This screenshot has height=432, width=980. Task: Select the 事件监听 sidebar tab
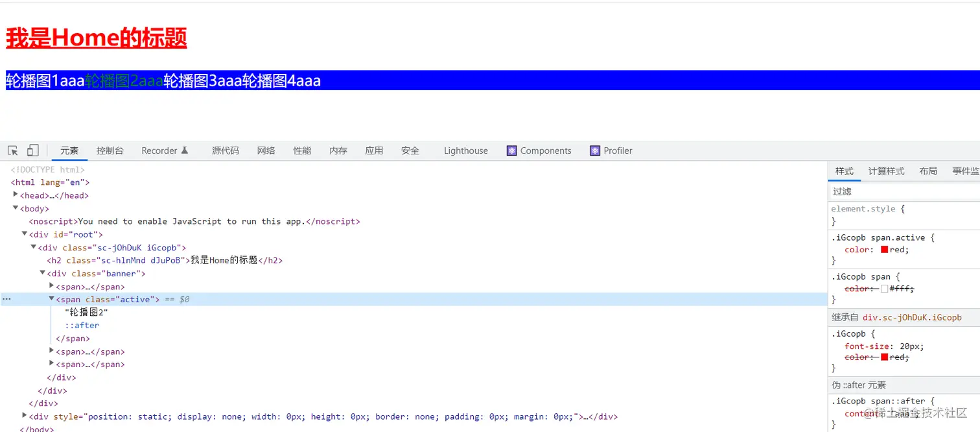pos(966,171)
